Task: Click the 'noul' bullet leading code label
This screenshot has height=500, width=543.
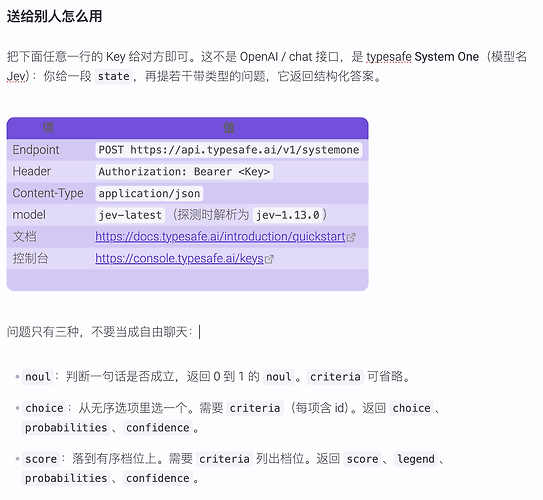Action: tap(37, 377)
